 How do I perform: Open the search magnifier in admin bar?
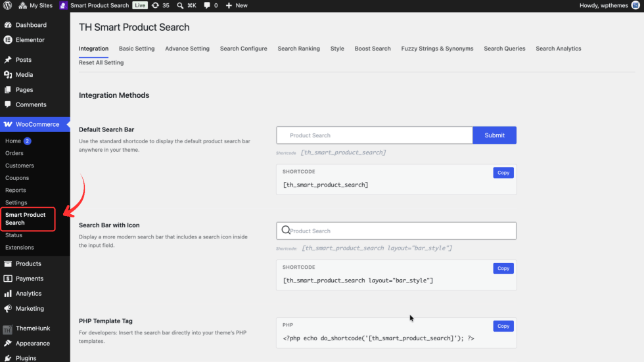tap(180, 5)
